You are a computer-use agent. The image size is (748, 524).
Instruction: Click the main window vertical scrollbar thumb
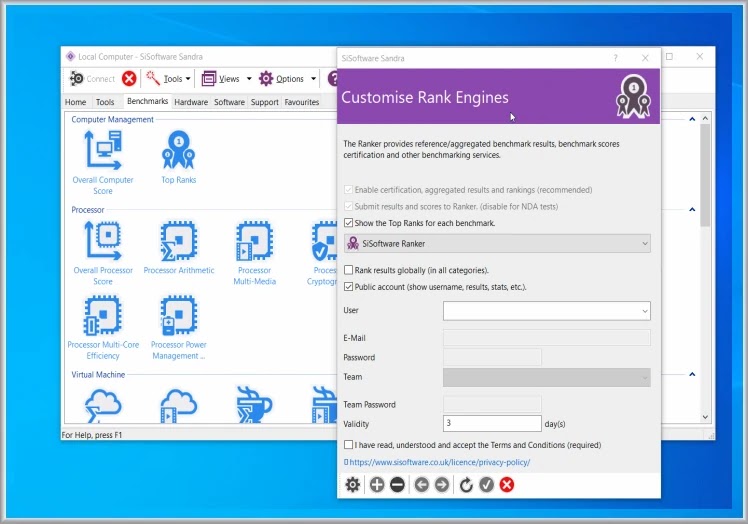(x=705, y=175)
